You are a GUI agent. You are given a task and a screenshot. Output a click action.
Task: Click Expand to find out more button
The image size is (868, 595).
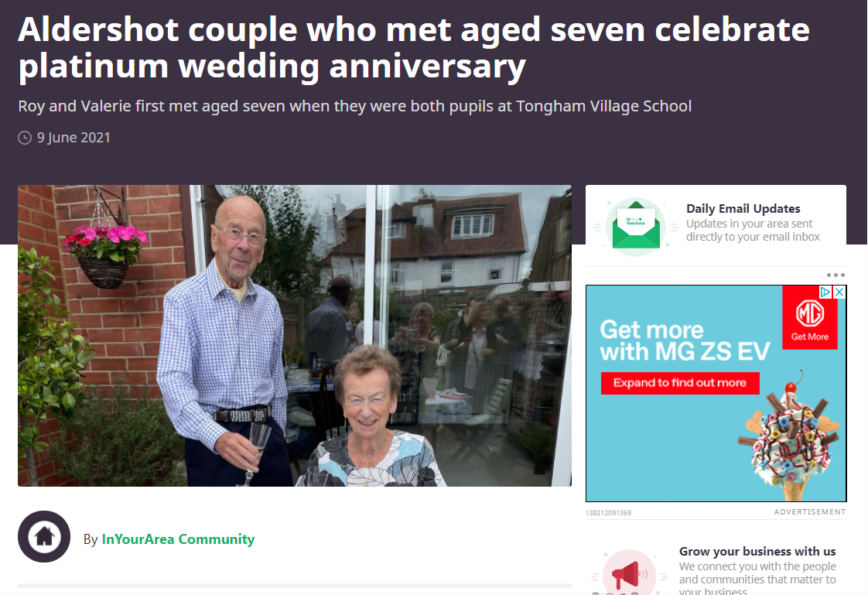pos(680,383)
